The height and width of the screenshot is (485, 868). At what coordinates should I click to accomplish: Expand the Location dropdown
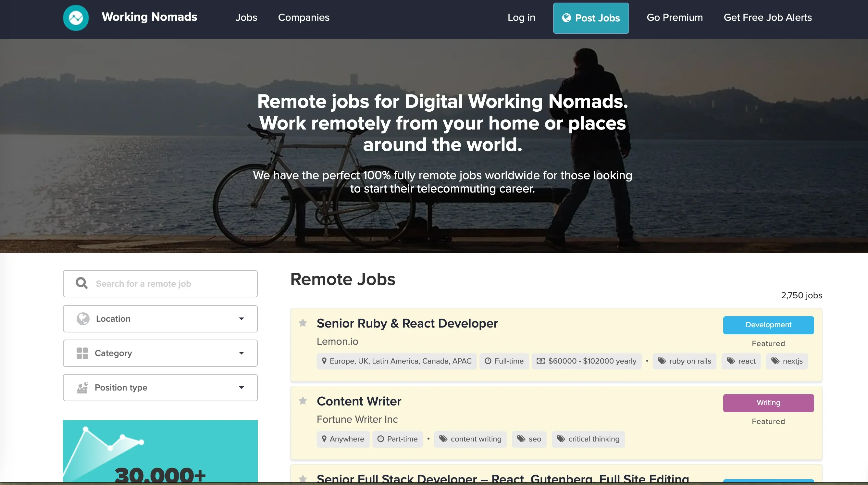pyautogui.click(x=241, y=318)
